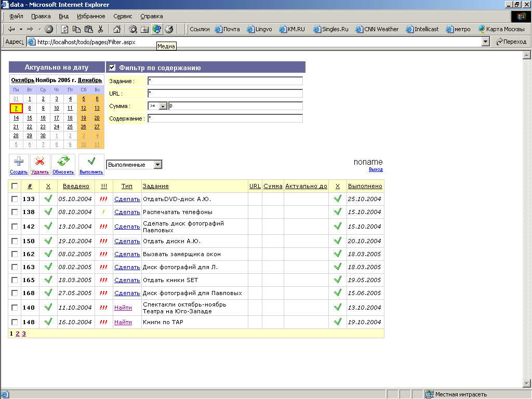Select November 19 in the calendar
Viewport: 532px width, 399px height.
coord(83,118)
